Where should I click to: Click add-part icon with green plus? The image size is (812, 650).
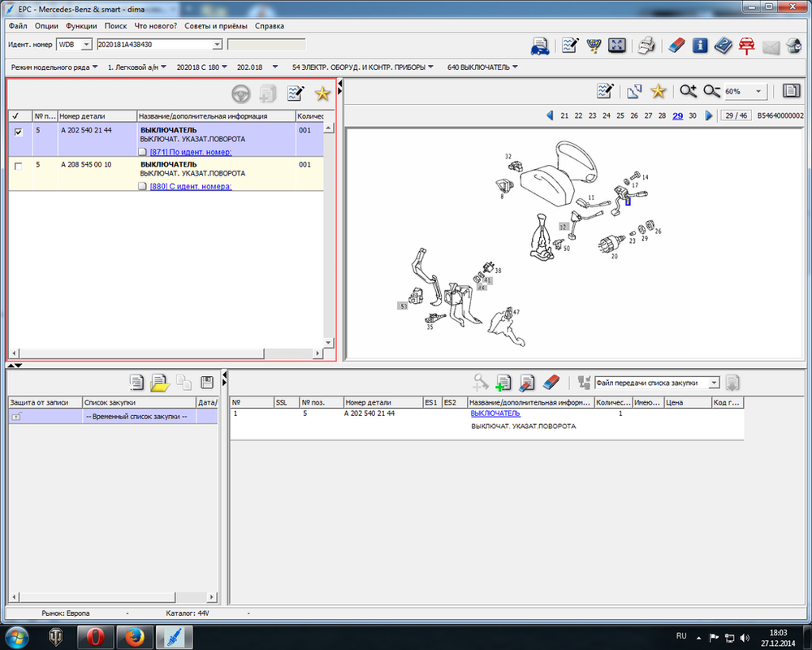pyautogui.click(x=503, y=383)
